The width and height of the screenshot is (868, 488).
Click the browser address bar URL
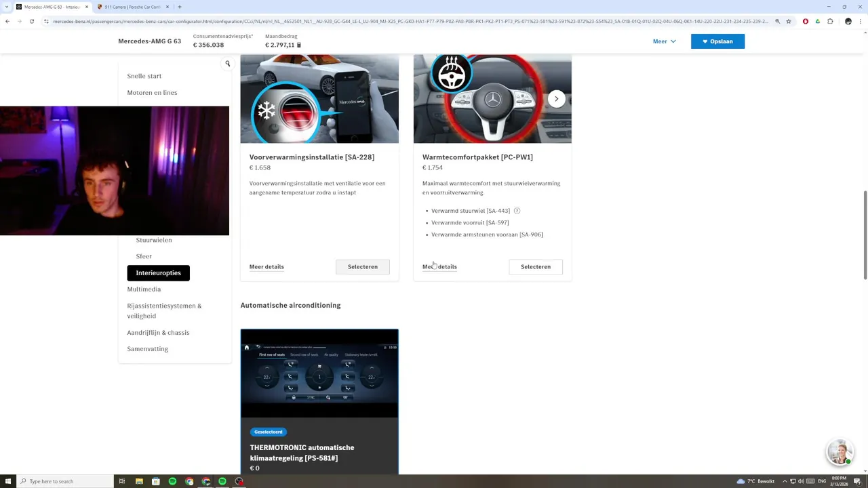pos(410,21)
